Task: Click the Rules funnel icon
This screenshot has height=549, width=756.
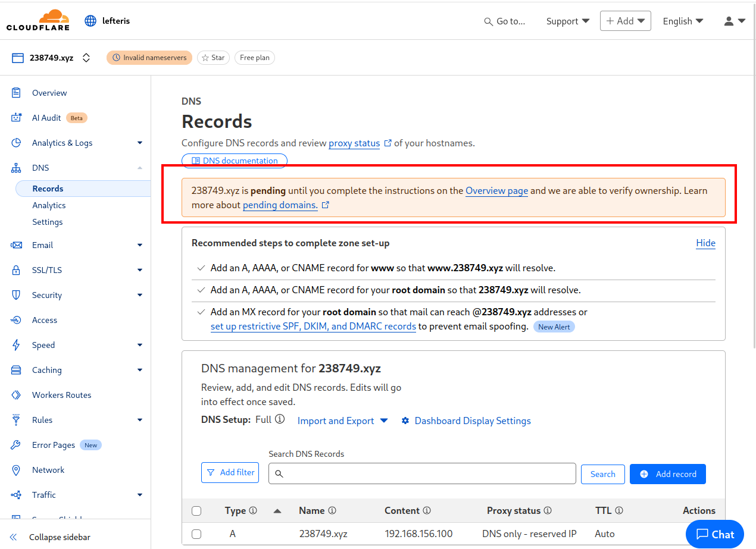Action: tap(17, 420)
